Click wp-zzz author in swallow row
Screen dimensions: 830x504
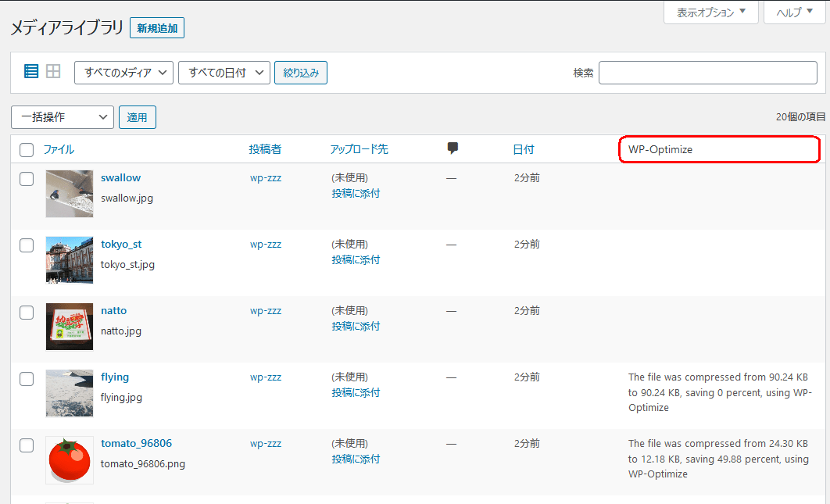point(266,178)
